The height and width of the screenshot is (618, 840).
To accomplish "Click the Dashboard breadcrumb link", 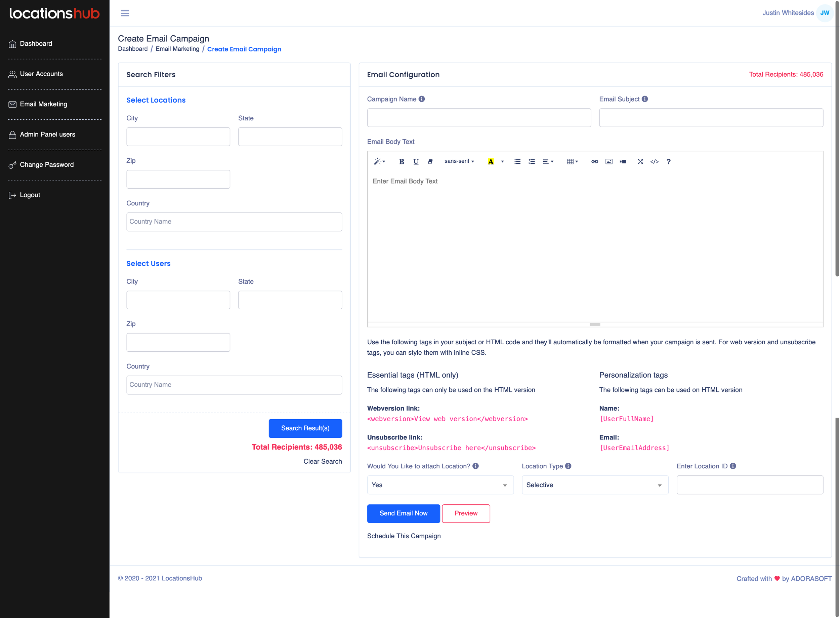I will coord(133,49).
